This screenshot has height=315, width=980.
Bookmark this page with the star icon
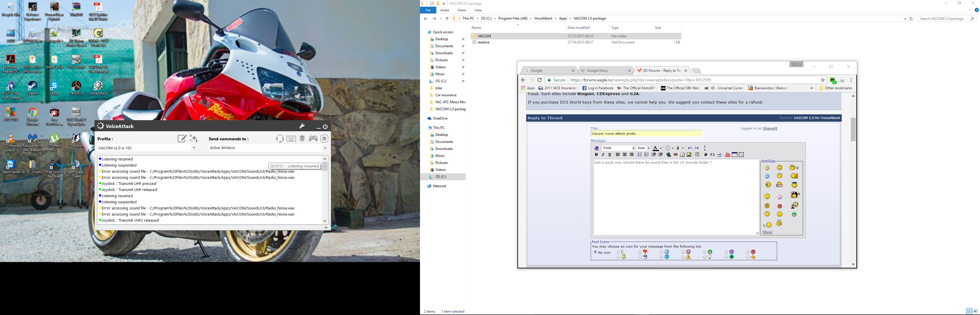click(x=822, y=80)
